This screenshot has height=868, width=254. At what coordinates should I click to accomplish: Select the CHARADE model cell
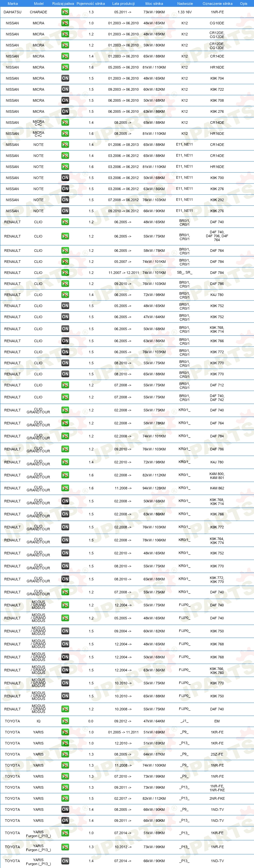[x=38, y=12]
